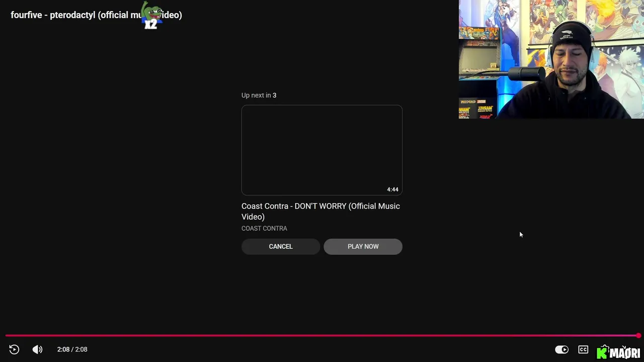Click the 2:08 / 2:08 time display
Image resolution: width=644 pixels, height=362 pixels.
tap(72, 349)
